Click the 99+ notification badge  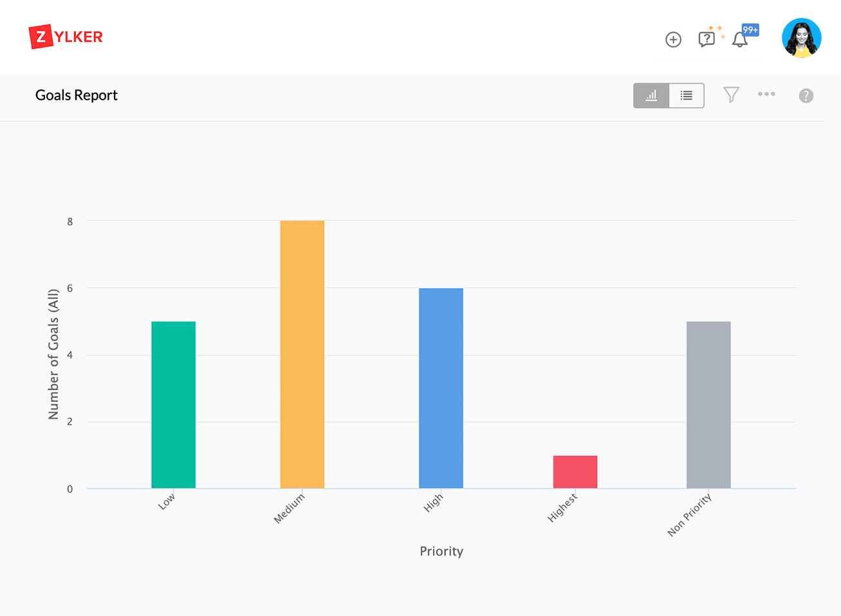click(x=750, y=30)
